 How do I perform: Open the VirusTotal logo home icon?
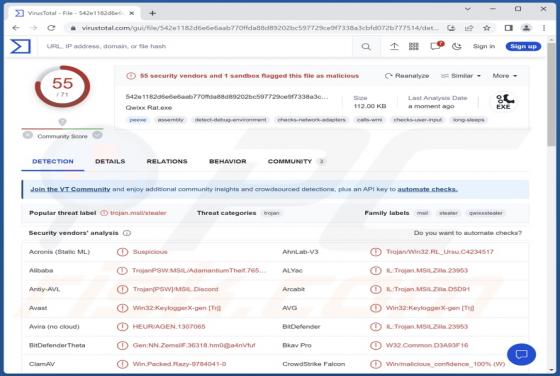[20, 46]
